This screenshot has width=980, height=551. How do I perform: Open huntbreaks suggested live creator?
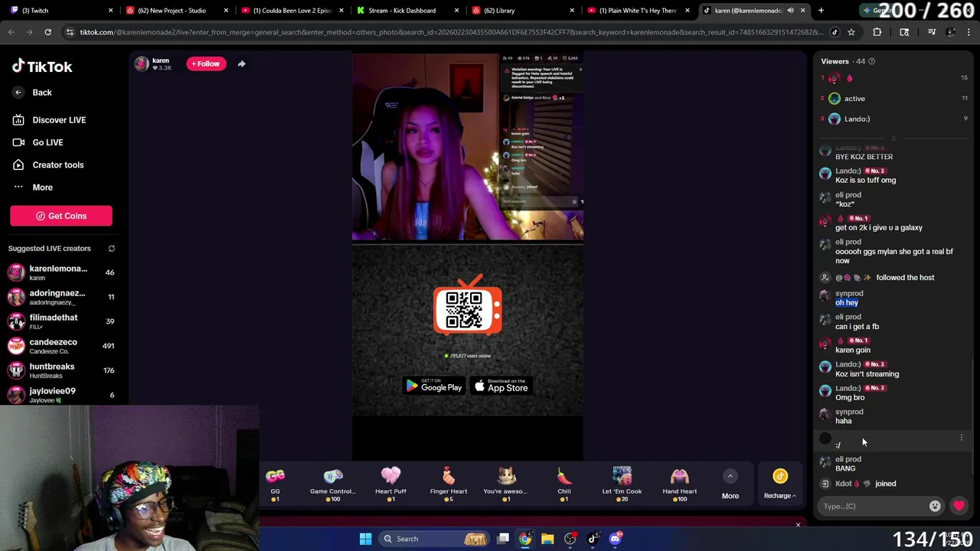[x=61, y=370]
